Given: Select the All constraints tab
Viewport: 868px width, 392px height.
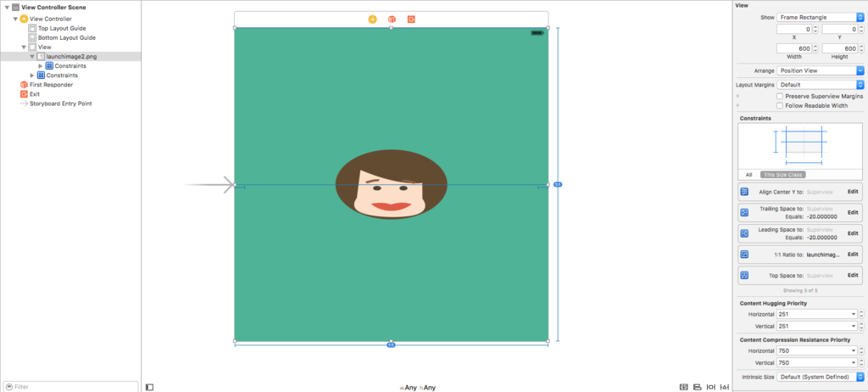Looking at the screenshot, I should pyautogui.click(x=748, y=175).
